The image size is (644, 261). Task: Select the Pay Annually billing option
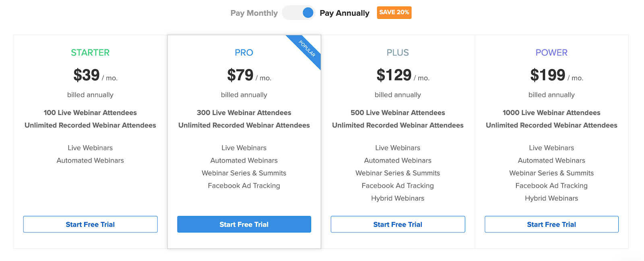click(344, 13)
